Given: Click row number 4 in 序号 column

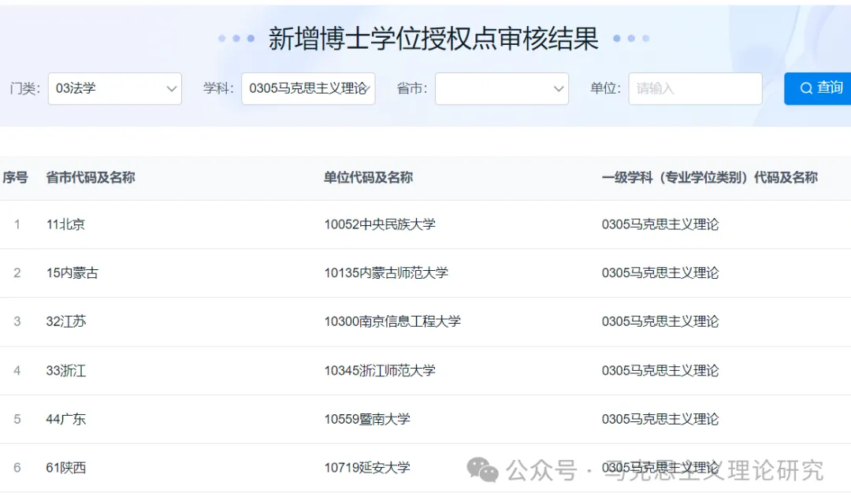Looking at the screenshot, I should coord(17,371).
